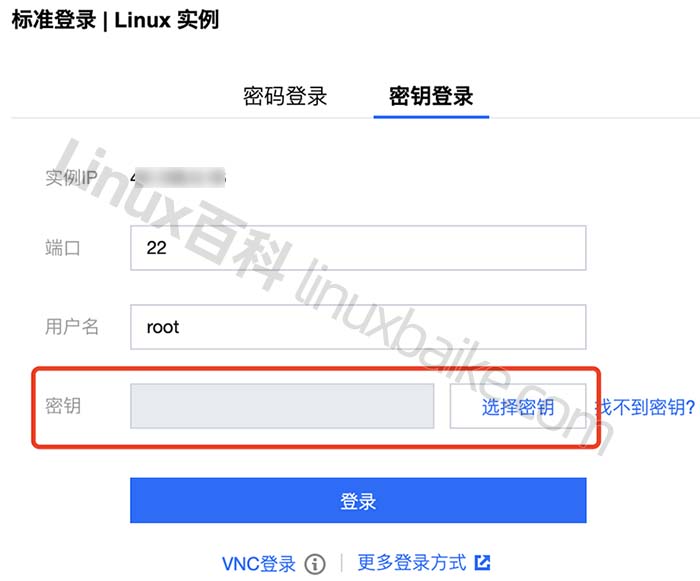This screenshot has width=700, height=581.
Task: Focus the 端口 input field showing 22
Action: point(358,248)
